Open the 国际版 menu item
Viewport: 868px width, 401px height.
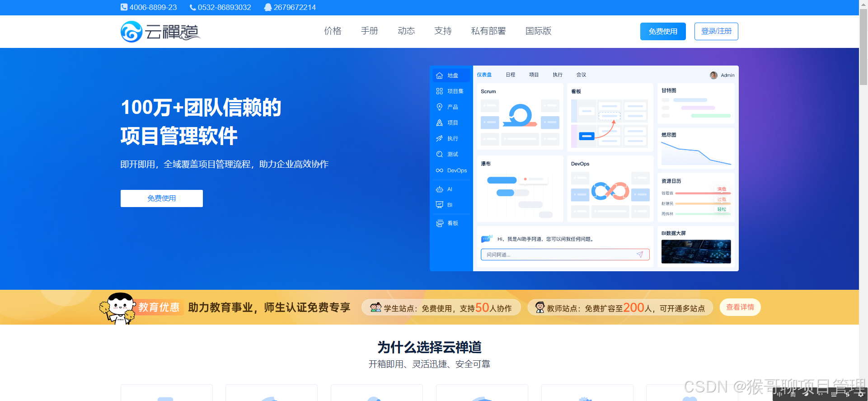coord(539,31)
